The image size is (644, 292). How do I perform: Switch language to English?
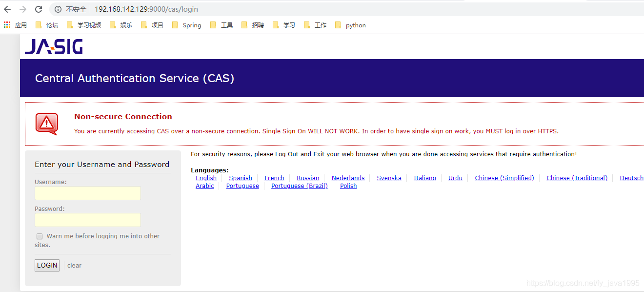(206, 178)
